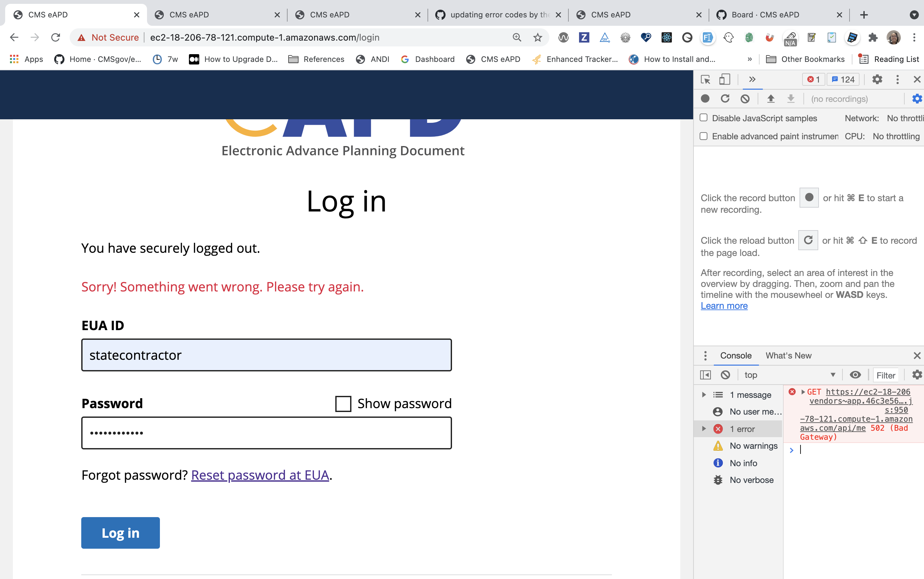Switch to the Console drawer tab
This screenshot has width=924, height=579.
(x=736, y=356)
